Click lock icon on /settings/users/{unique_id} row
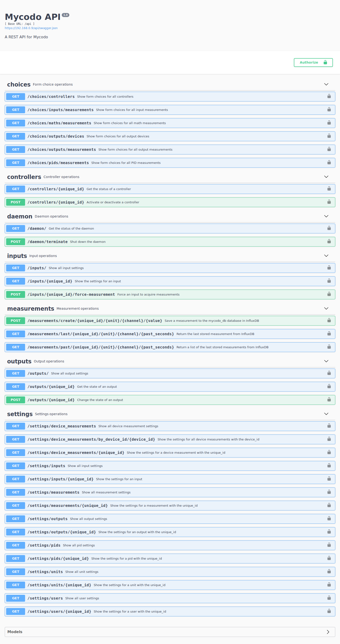Viewport: 340px width, 644px height. [329, 611]
